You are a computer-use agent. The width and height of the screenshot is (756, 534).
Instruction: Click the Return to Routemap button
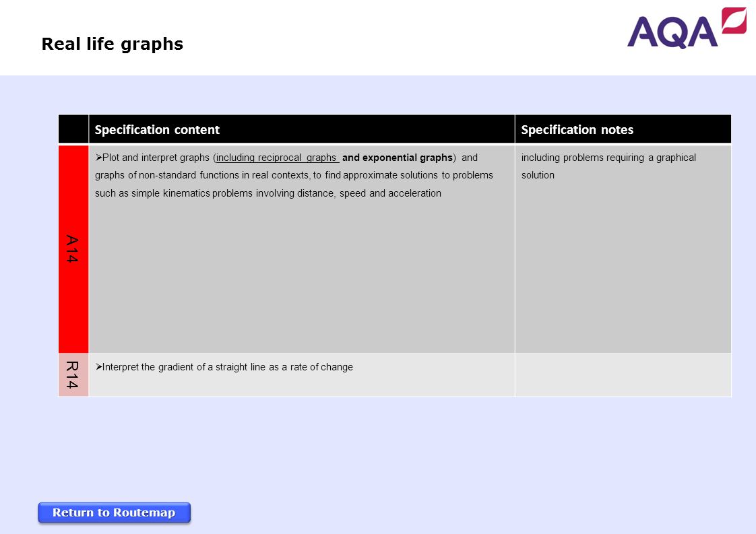click(x=115, y=512)
